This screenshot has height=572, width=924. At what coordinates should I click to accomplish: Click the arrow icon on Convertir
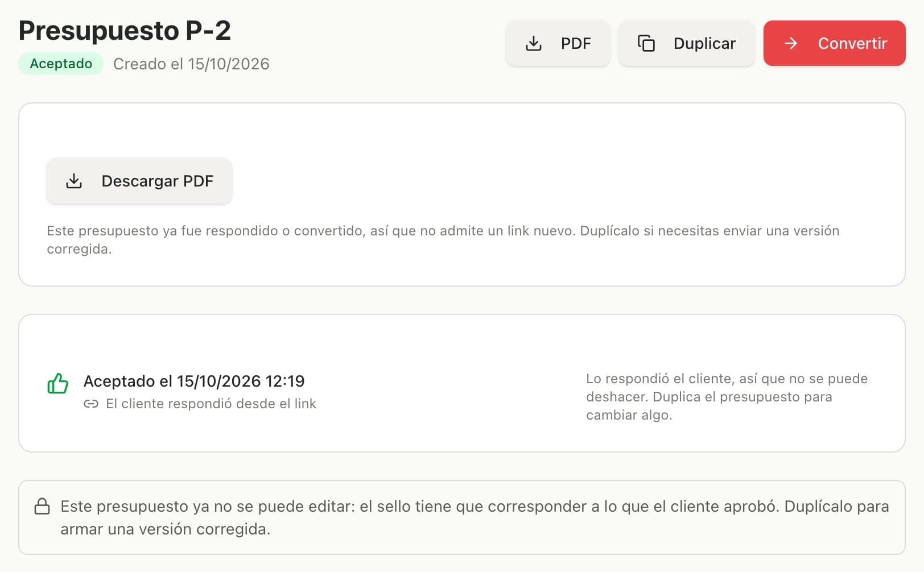click(791, 43)
